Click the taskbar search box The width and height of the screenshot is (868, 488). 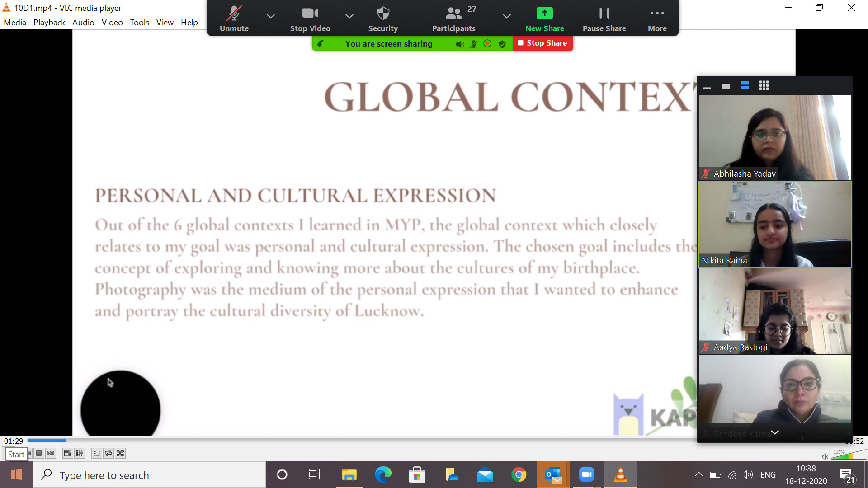click(149, 475)
